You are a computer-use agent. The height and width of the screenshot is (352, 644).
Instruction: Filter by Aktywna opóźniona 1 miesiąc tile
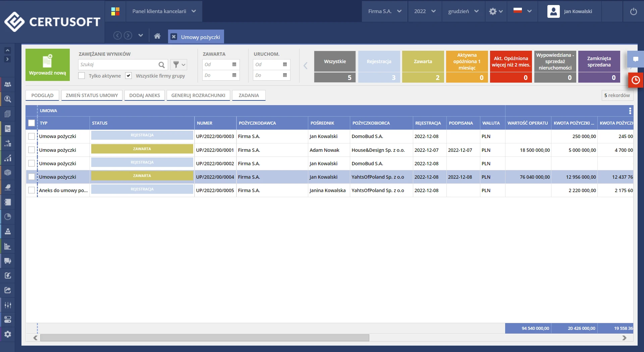(x=467, y=67)
